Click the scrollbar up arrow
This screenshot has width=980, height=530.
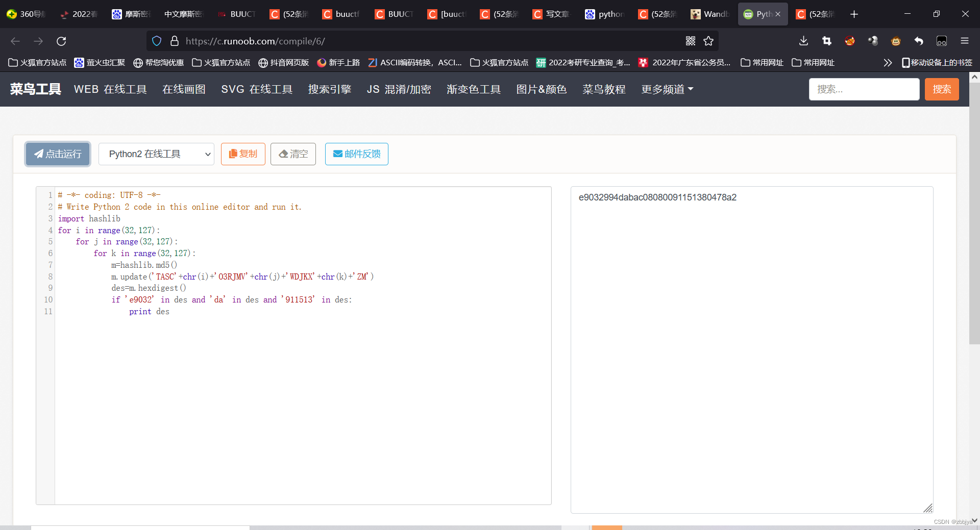[x=974, y=77]
